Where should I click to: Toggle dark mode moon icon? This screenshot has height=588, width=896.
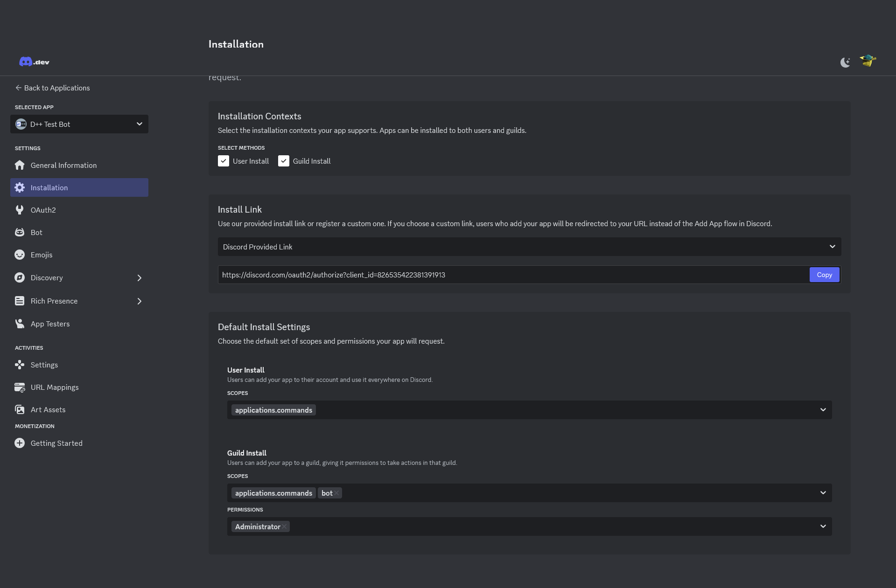pos(845,62)
